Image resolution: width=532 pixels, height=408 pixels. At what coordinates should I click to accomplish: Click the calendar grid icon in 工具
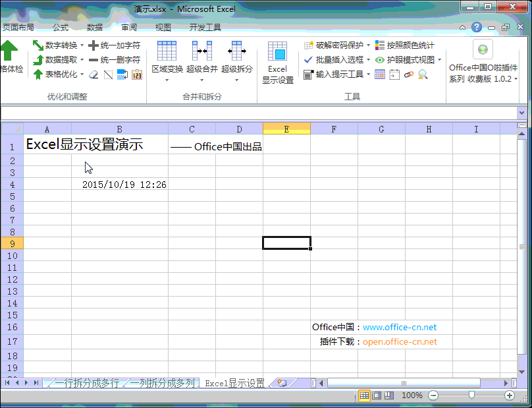(380, 74)
